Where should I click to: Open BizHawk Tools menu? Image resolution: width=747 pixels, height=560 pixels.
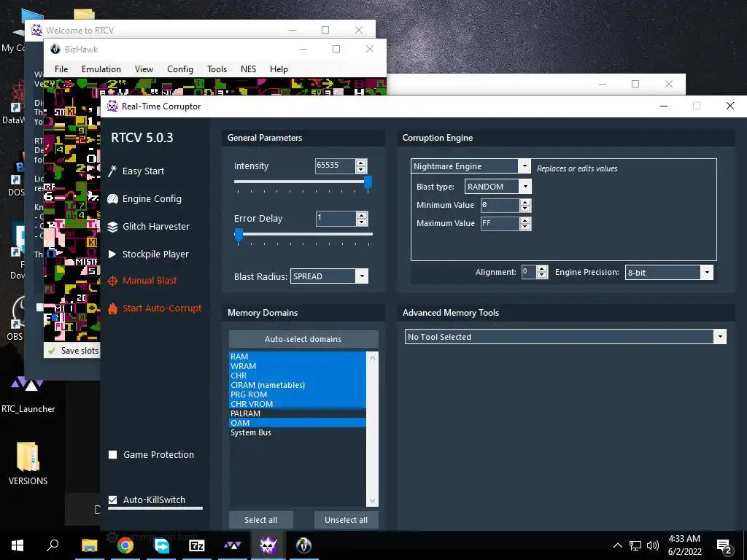pos(217,69)
